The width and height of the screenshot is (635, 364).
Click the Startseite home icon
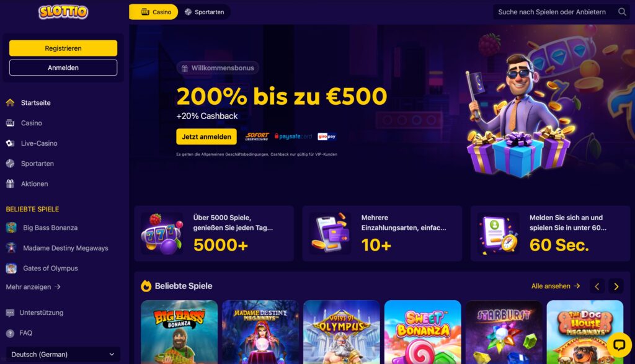(10, 103)
